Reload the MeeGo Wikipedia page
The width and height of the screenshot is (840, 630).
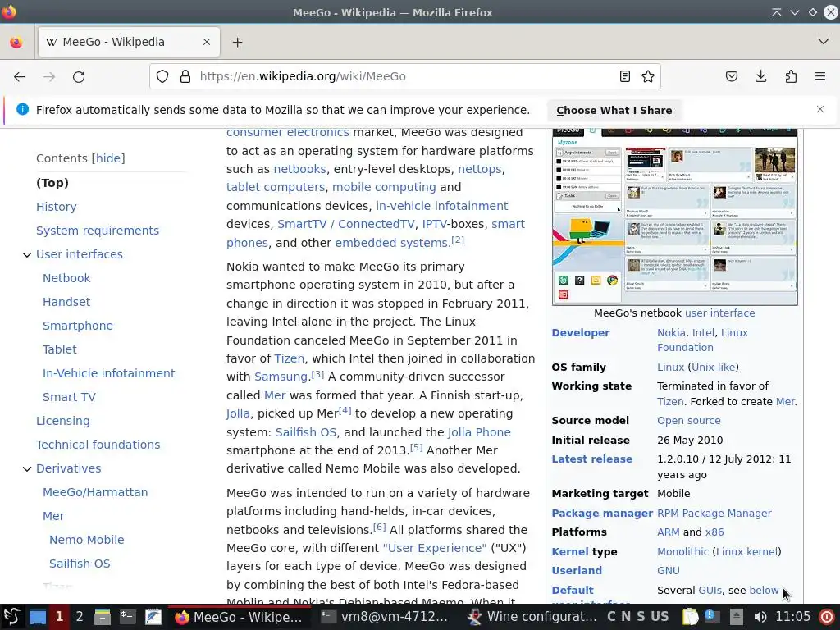[79, 76]
